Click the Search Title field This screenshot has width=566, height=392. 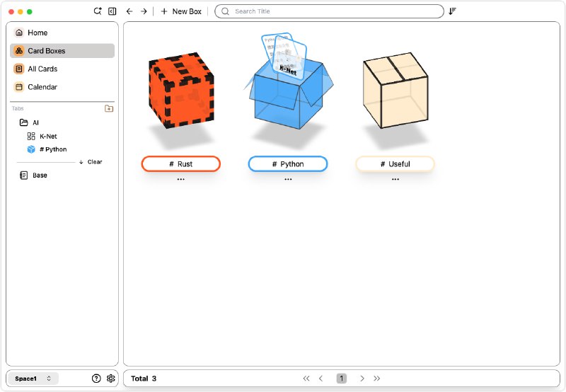[330, 11]
